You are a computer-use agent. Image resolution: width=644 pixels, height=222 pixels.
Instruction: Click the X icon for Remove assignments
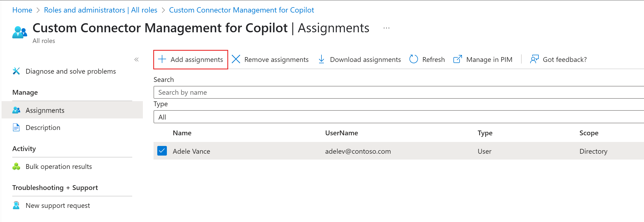coord(236,59)
